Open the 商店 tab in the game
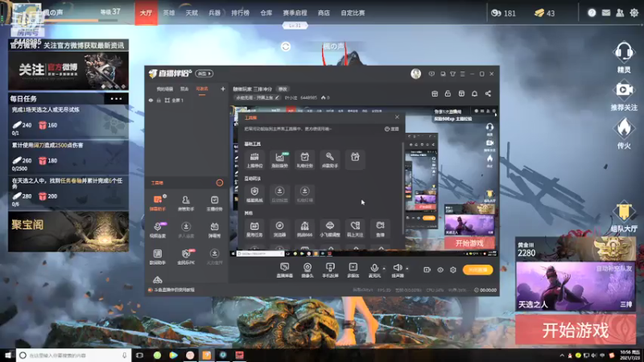 [324, 13]
